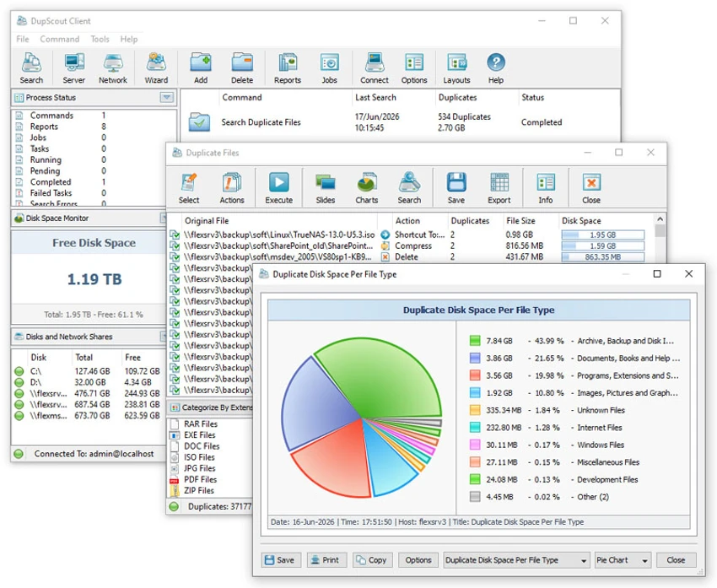Click the Layouts toolbar icon
This screenshot has width=717, height=588.
457,68
